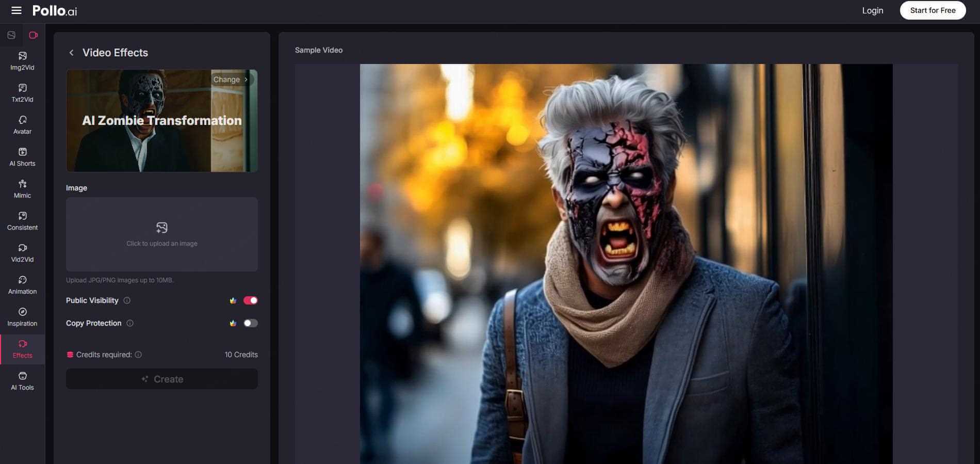980x464 pixels.
Task: Click Change to switch the effect
Action: 231,79
